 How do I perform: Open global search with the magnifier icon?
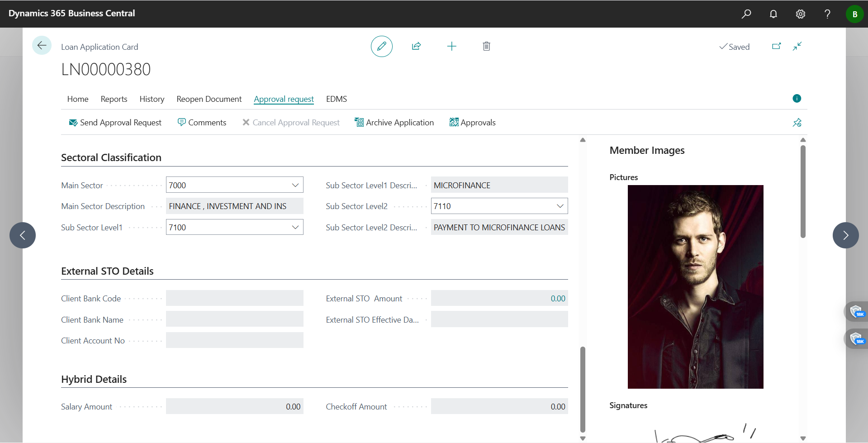746,14
